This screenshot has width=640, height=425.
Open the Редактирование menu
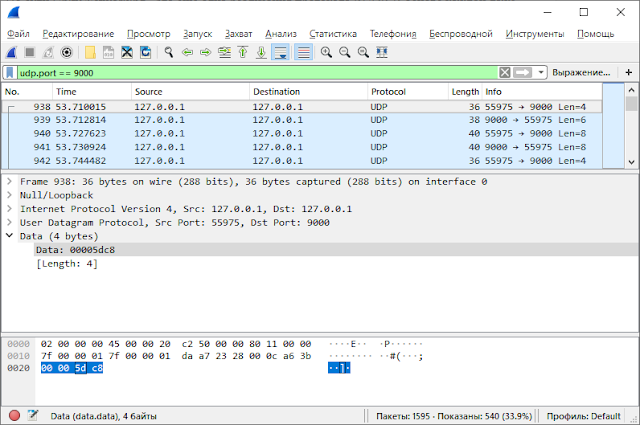coord(78,34)
